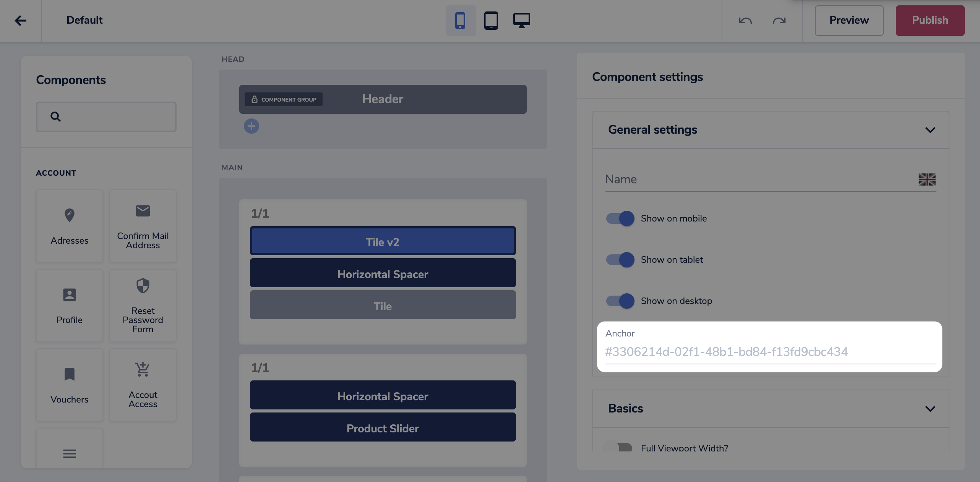Click the Preview button
Screen dimensions: 980x482
pyautogui.click(x=849, y=20)
